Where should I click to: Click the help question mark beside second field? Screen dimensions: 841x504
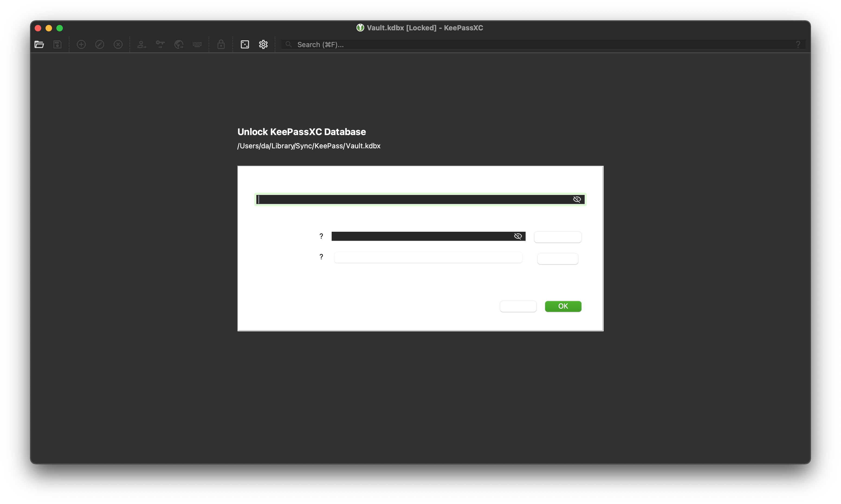pos(321,257)
